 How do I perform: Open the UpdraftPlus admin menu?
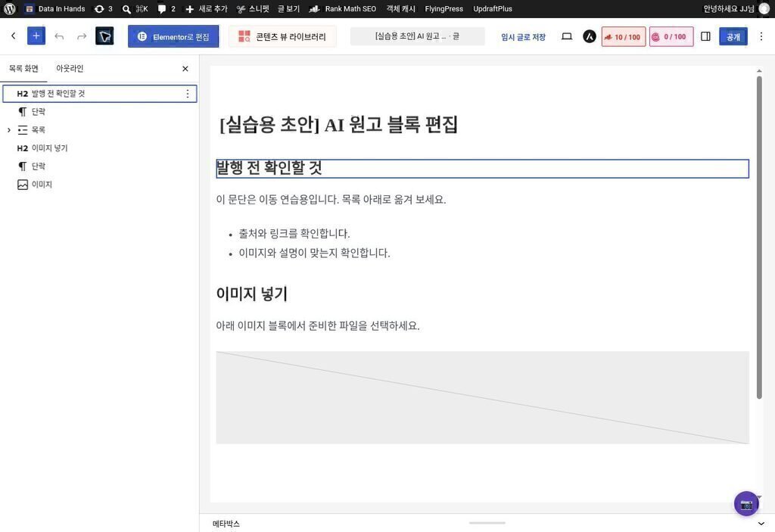coord(492,9)
